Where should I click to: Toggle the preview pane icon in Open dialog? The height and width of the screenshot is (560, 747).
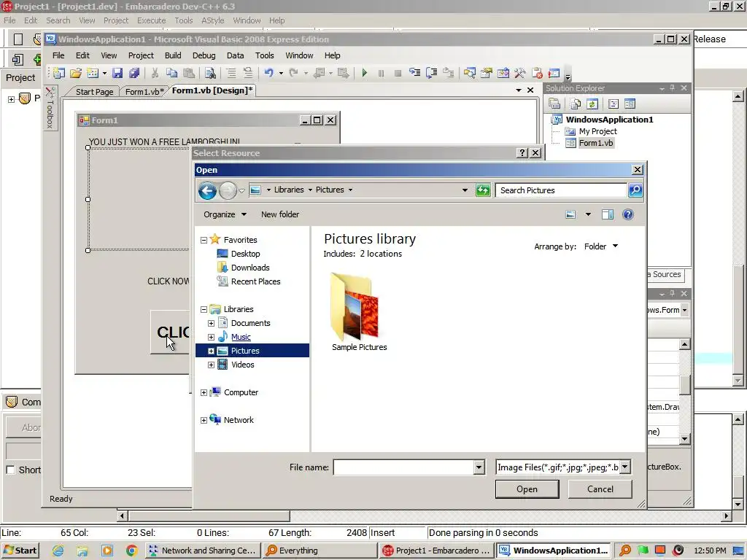(x=608, y=214)
